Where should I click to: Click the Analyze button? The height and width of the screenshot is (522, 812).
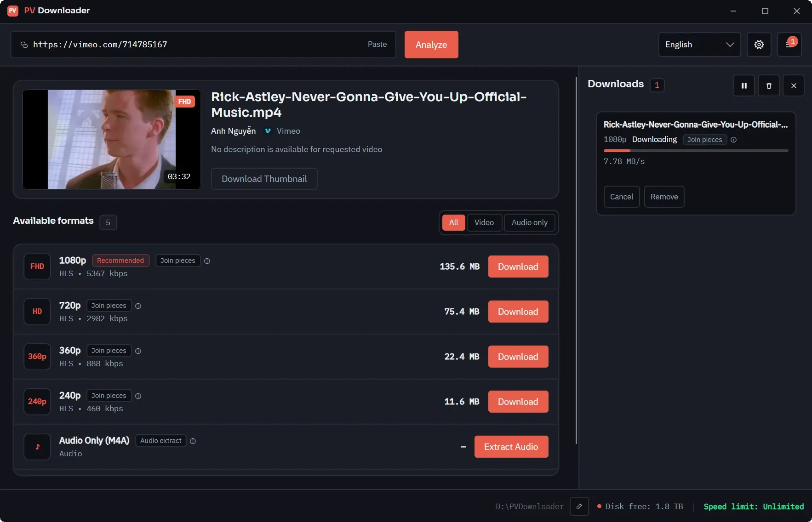(431, 45)
